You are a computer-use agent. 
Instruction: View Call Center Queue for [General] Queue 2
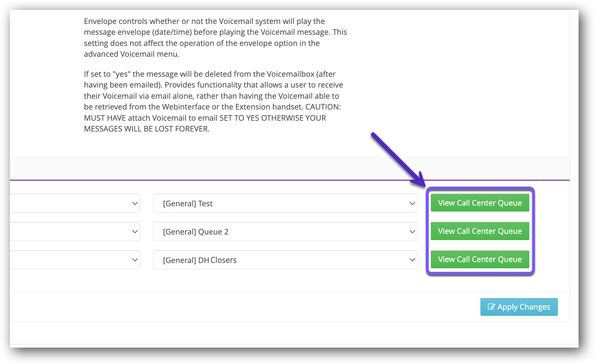(x=480, y=231)
